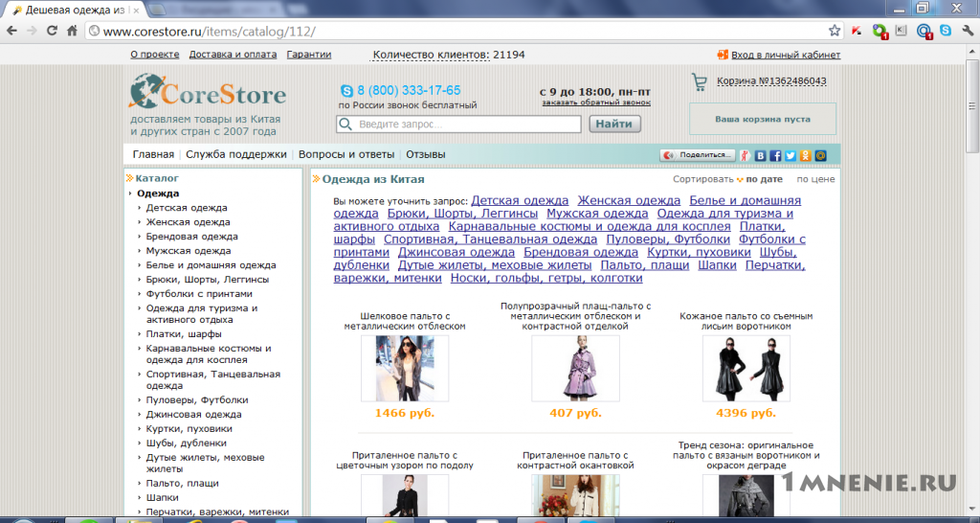980x523 pixels.
Task: Expand arrow beside Брендовая одежда in sidebar
Action: [x=140, y=238]
